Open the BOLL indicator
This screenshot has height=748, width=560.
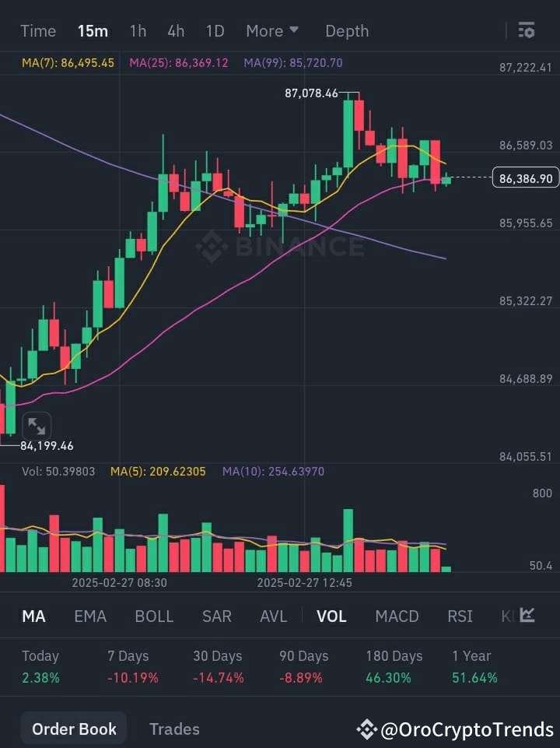154,616
